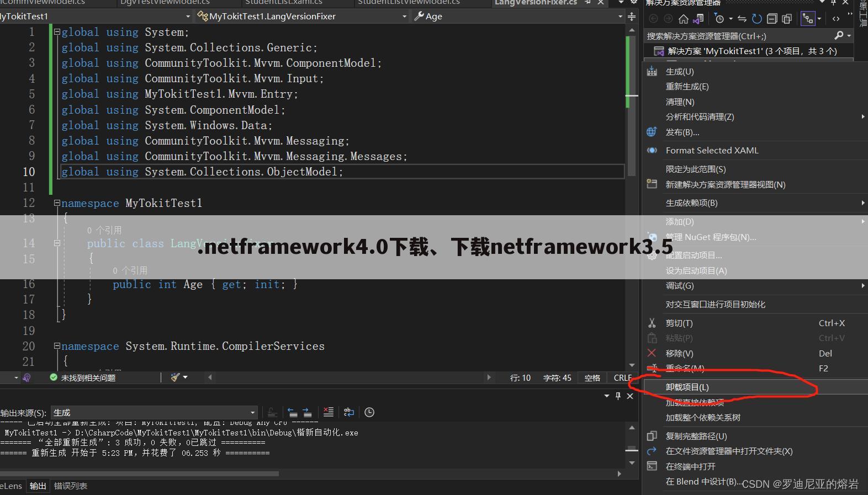Click the Solution Explorer Home icon
This screenshot has height=495, width=868.
683,19
